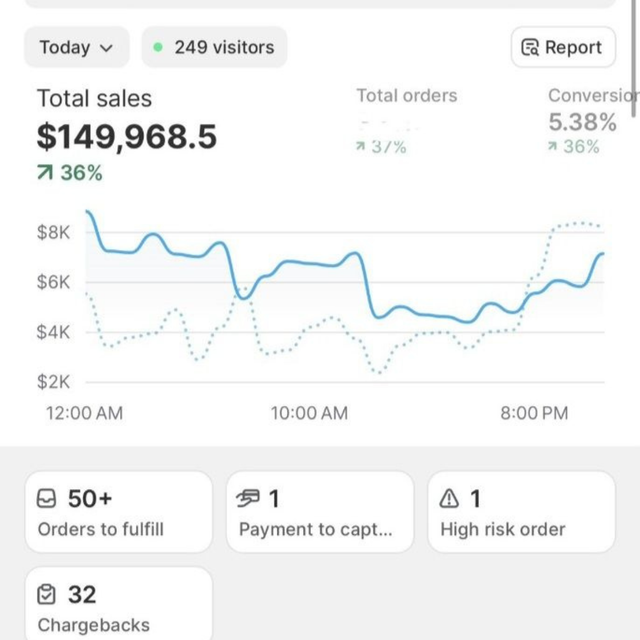
Task: Select the Total orders metric
Action: pos(406,96)
